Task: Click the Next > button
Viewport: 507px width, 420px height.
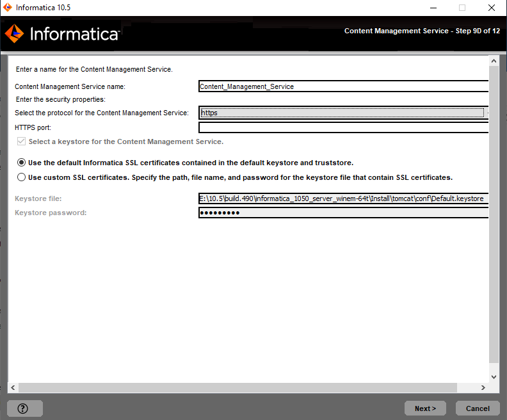Action: pos(425,408)
